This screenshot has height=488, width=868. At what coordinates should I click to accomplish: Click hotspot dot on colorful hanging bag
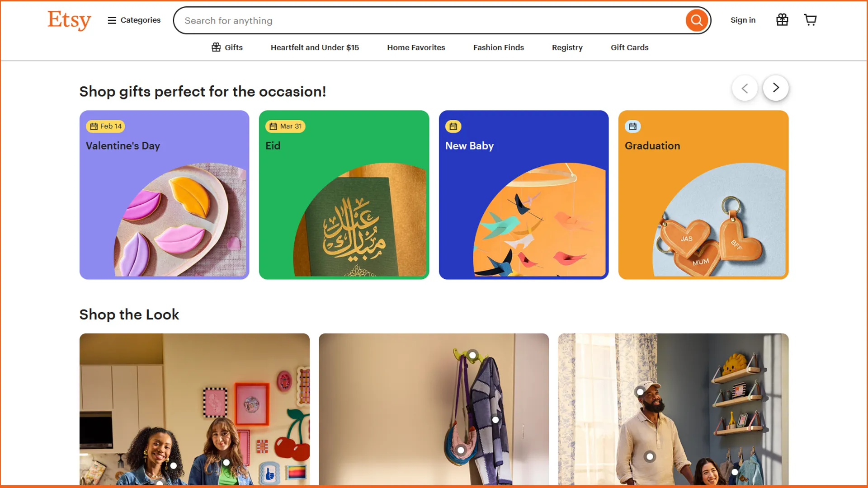tap(461, 450)
